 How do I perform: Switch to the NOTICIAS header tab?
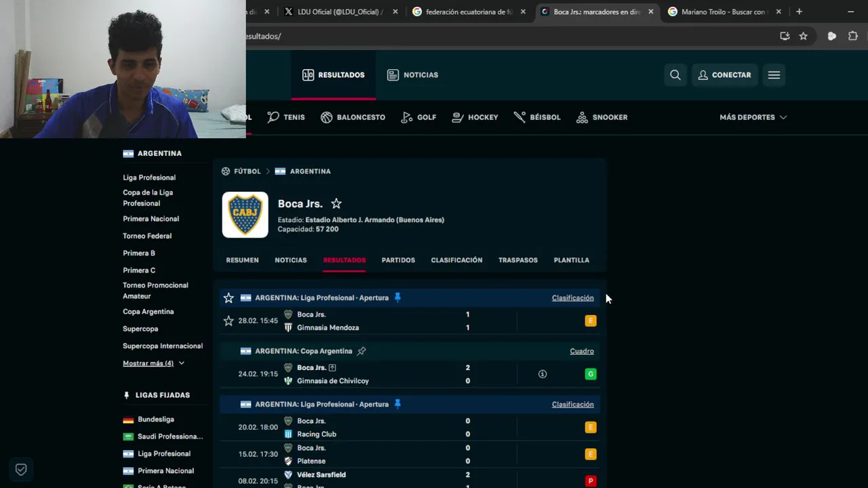[x=412, y=75]
